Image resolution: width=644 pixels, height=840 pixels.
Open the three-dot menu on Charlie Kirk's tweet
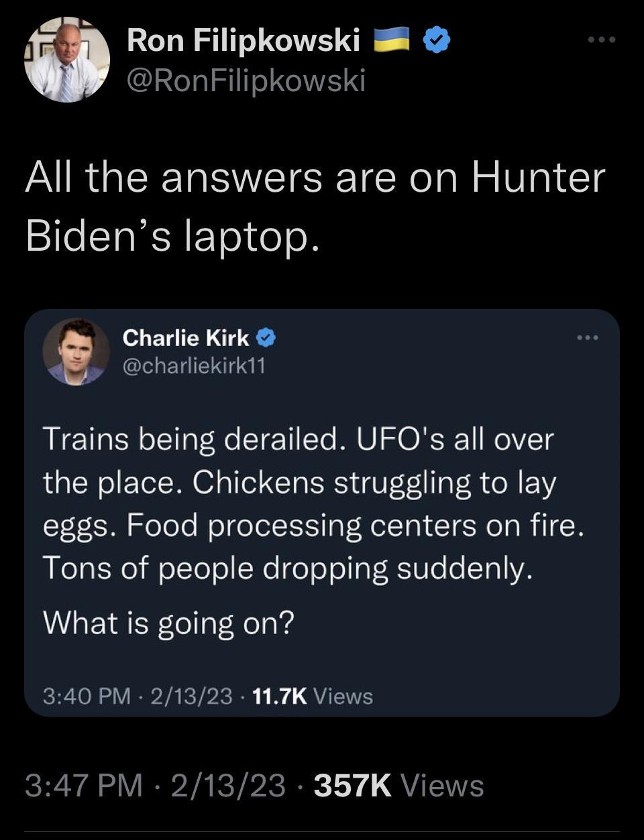(x=589, y=338)
